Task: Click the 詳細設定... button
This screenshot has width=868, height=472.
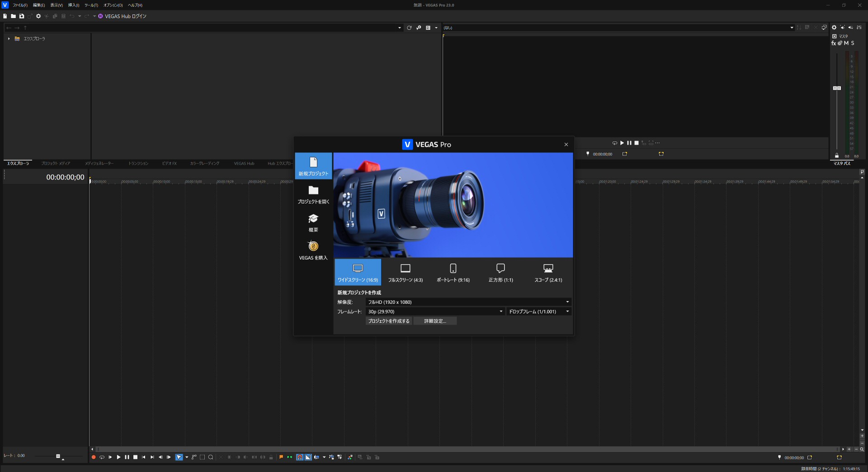Action: 435,321
